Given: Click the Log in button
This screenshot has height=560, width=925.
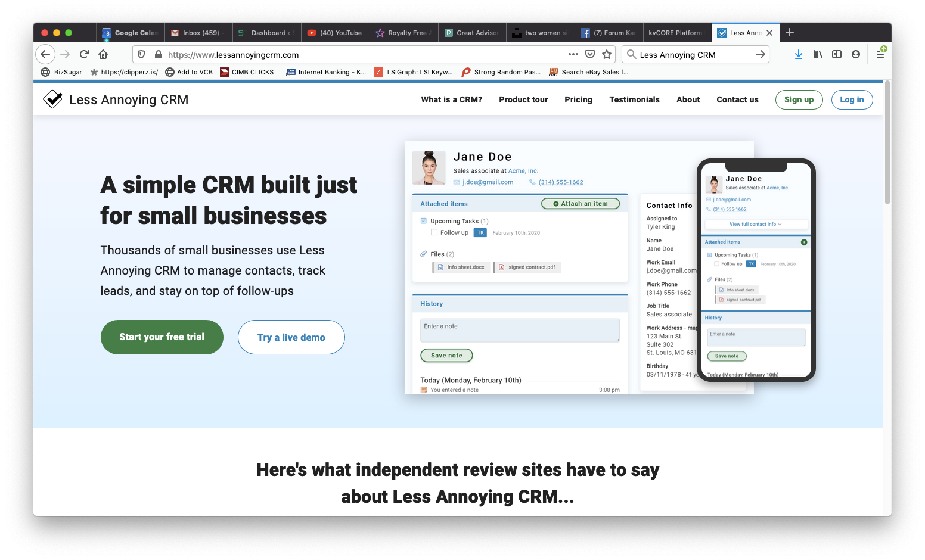Looking at the screenshot, I should point(852,99).
